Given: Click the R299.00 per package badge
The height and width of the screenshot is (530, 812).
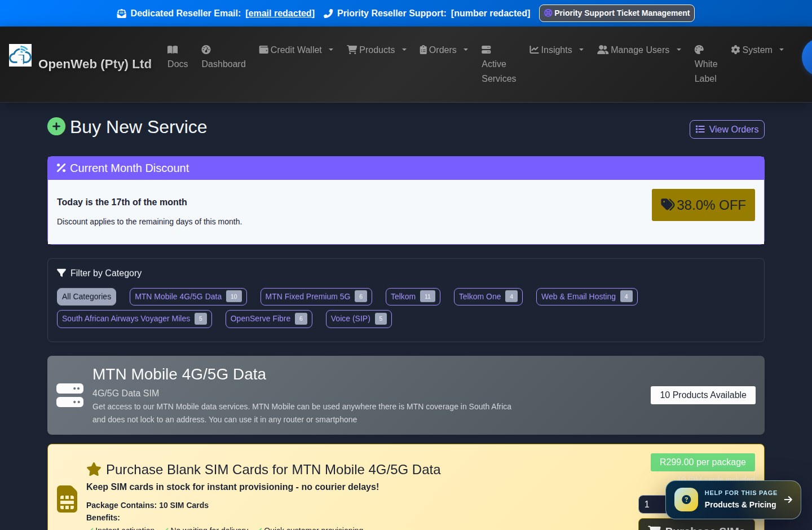Looking at the screenshot, I should coord(703,462).
